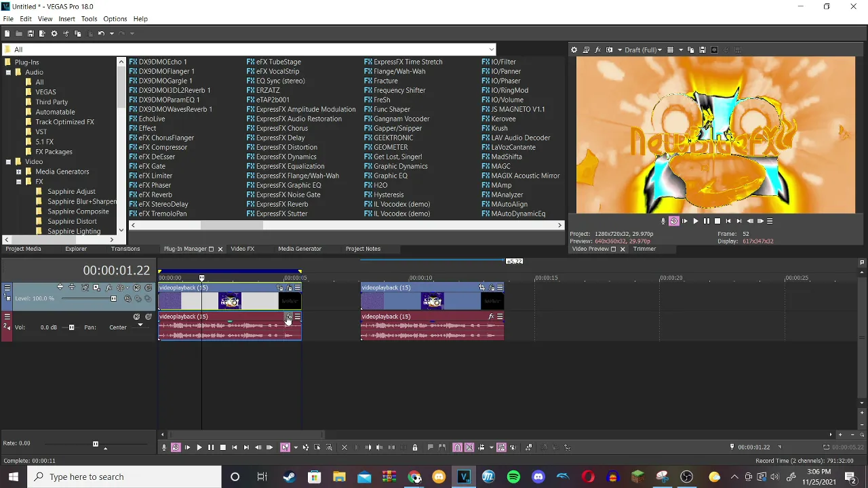Click the Record microphone button on transport
This screenshot has width=868, height=488.
163,447
